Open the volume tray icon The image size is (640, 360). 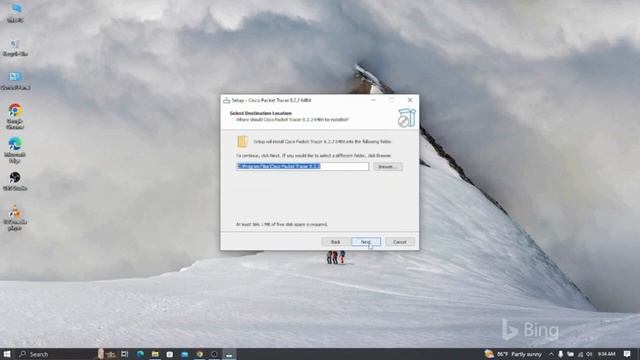pos(589,354)
